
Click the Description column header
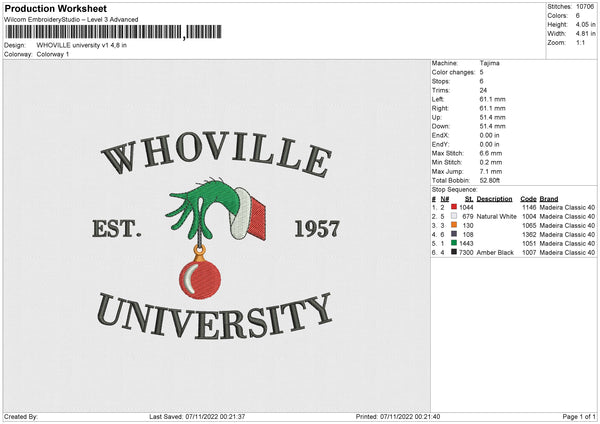[494, 199]
